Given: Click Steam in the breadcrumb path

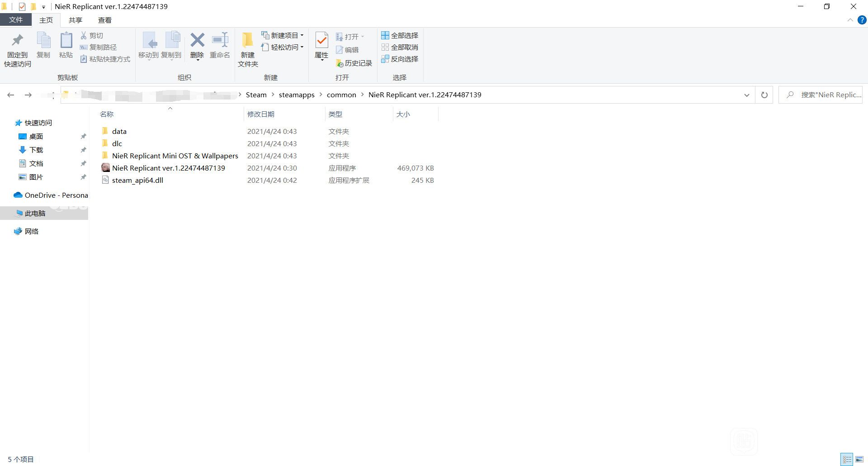Looking at the screenshot, I should coord(256,95).
